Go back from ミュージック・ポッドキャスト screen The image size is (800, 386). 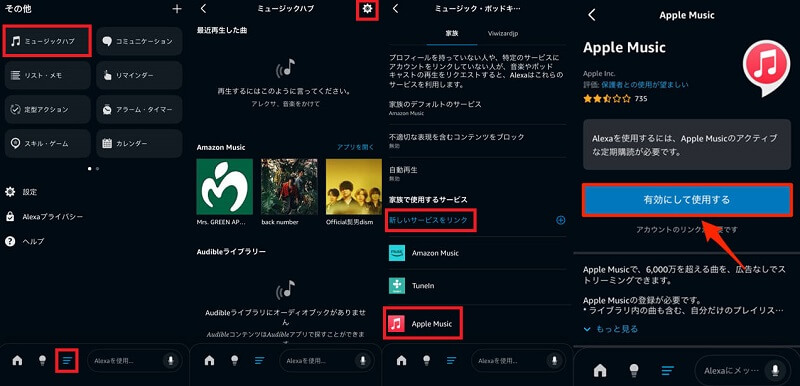coord(395,9)
